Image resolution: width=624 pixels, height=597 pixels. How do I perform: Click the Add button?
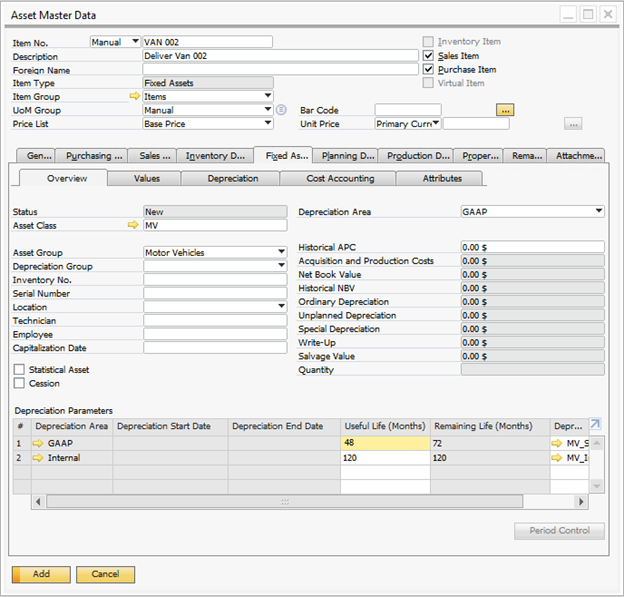click(41, 574)
